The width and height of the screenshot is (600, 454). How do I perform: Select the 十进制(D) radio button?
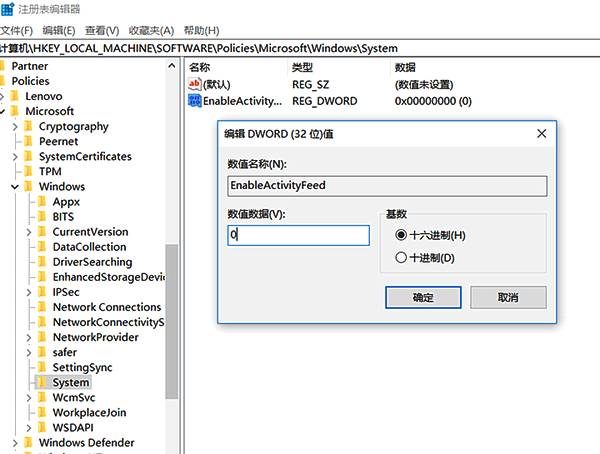click(x=401, y=257)
